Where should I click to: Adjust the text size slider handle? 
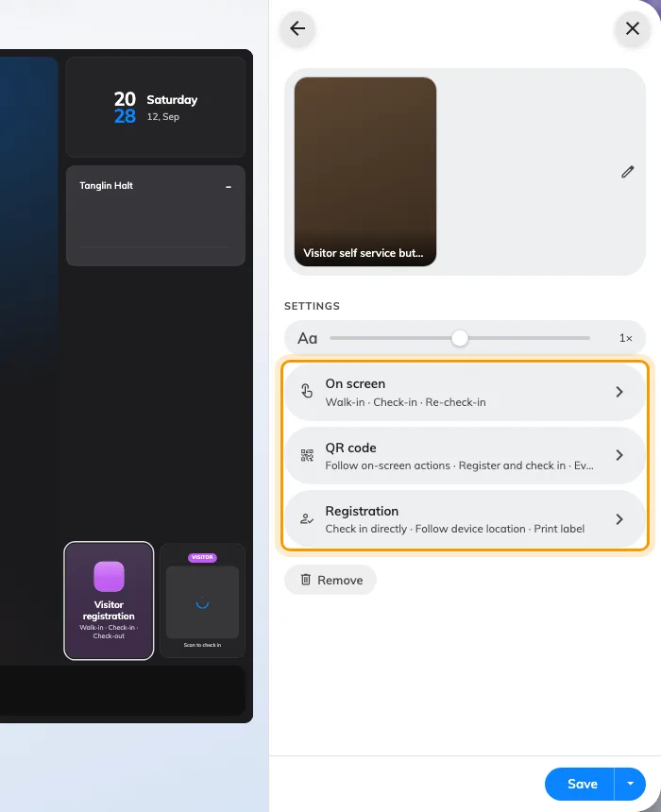point(460,338)
